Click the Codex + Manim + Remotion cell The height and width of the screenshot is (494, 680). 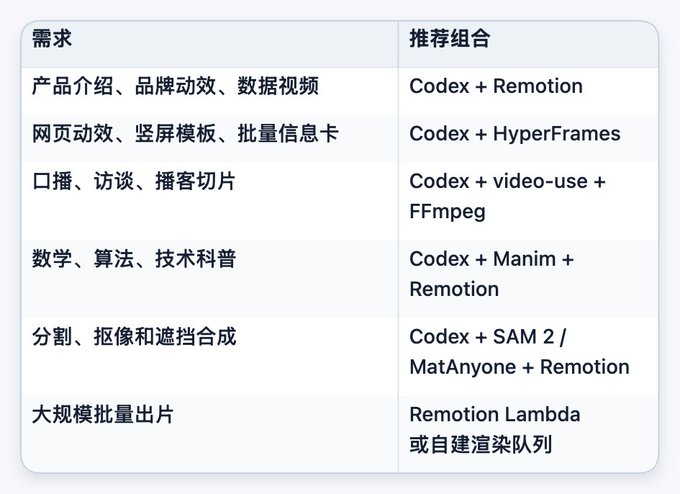tap(528, 279)
